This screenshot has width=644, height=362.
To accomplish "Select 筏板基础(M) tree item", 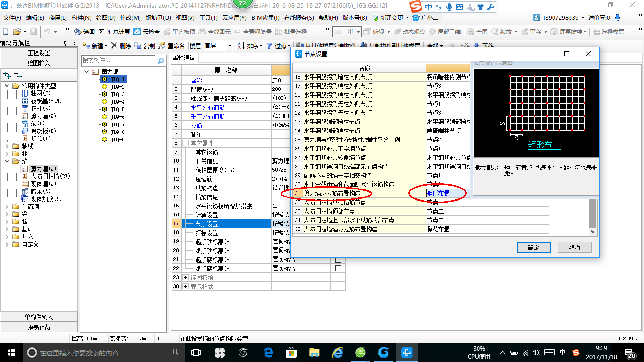I will [x=42, y=101].
